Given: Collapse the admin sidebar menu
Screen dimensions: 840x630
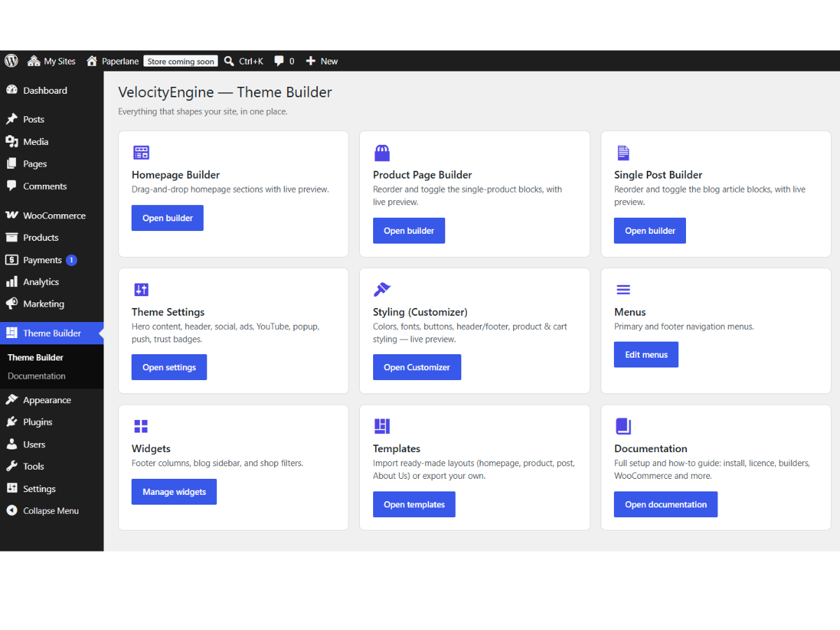Looking at the screenshot, I should tap(42, 511).
